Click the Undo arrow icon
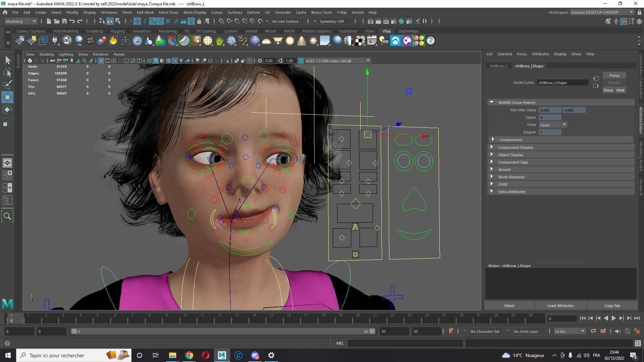 [72, 21]
